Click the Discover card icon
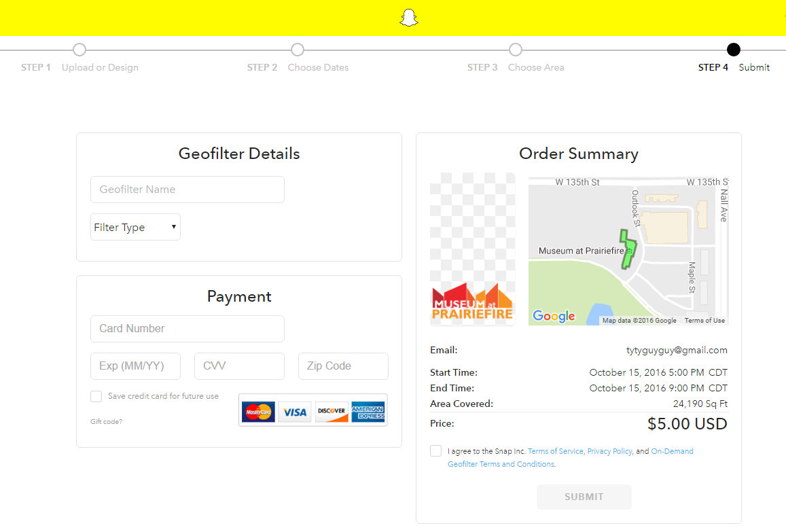The image size is (786, 532). click(x=330, y=410)
